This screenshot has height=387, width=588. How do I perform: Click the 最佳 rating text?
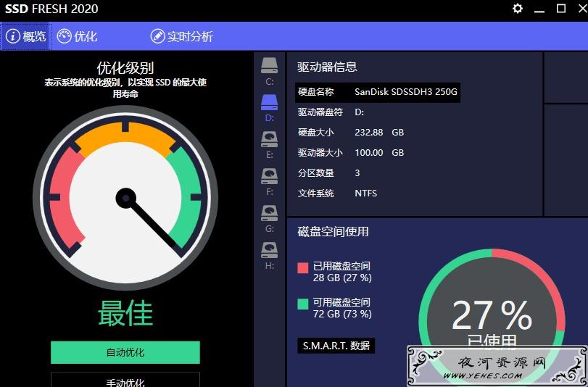[125, 313]
